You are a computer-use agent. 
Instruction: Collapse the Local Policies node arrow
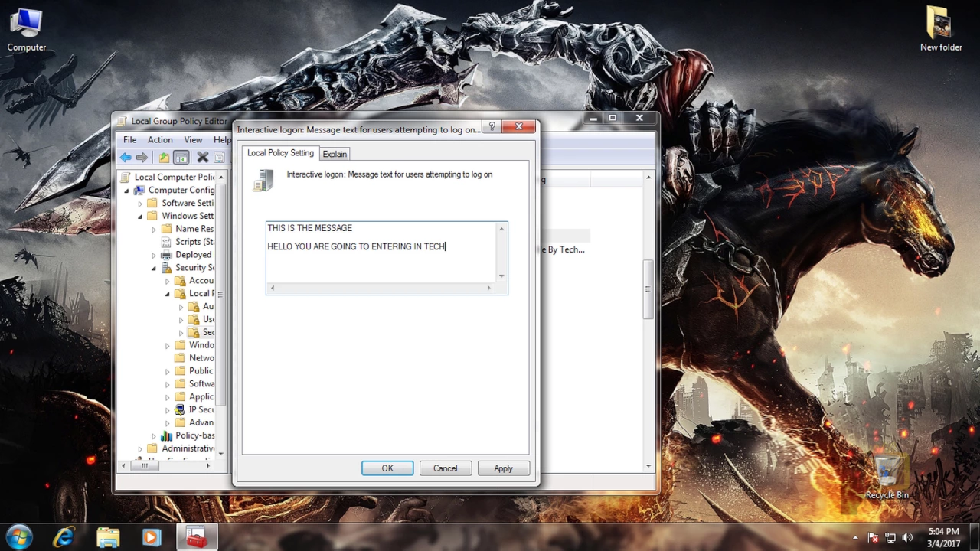pyautogui.click(x=168, y=294)
